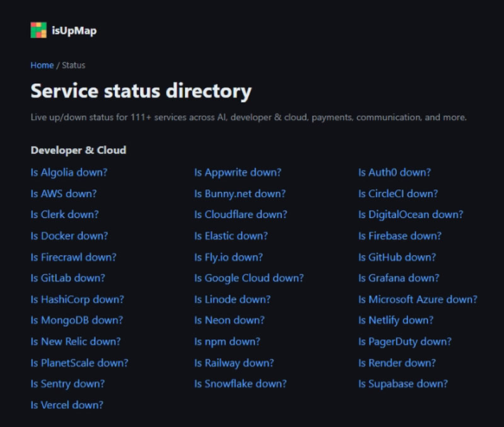
Task: View "Is Firecrawl down?" page
Action: point(73,257)
